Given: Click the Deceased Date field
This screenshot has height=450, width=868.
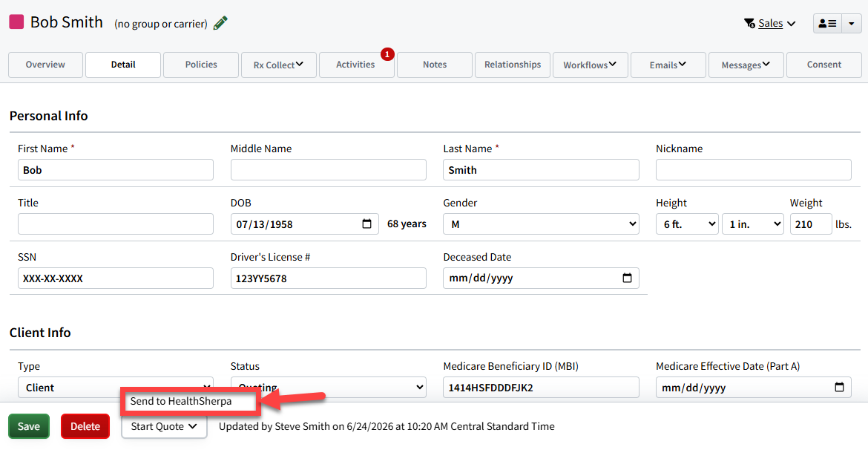Looking at the screenshot, I should pyautogui.click(x=541, y=278).
